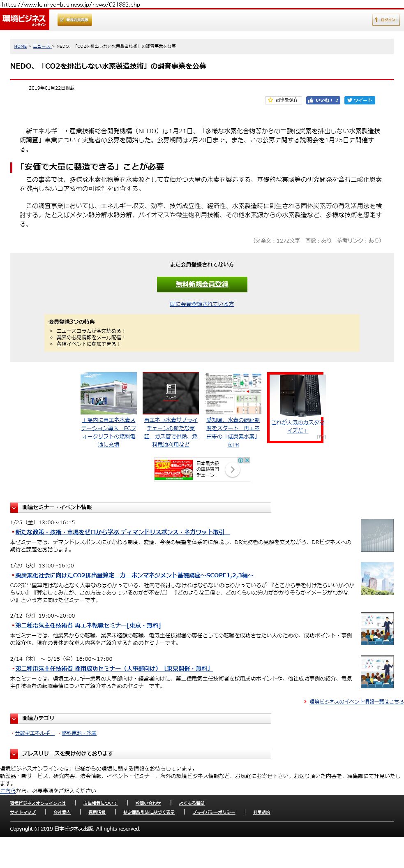Like the article with the Facebook いいね button

323,100
